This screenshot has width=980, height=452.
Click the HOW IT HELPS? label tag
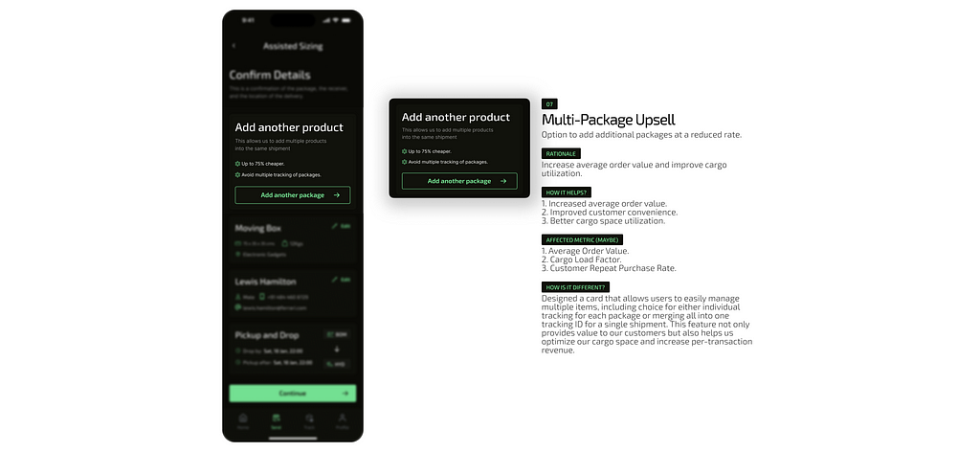(x=567, y=192)
